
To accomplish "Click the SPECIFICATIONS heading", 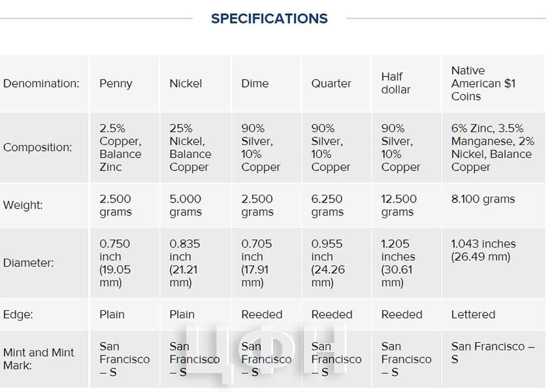I will tap(269, 18).
